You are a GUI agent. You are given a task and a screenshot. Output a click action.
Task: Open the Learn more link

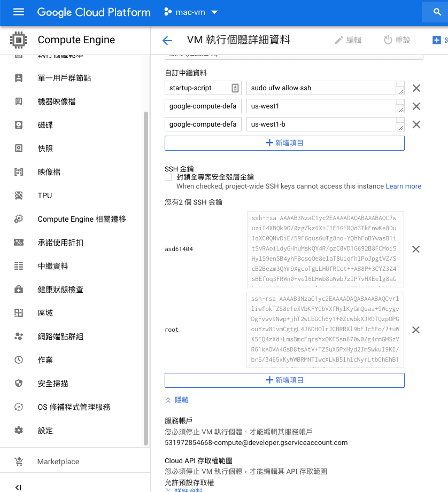tap(403, 186)
